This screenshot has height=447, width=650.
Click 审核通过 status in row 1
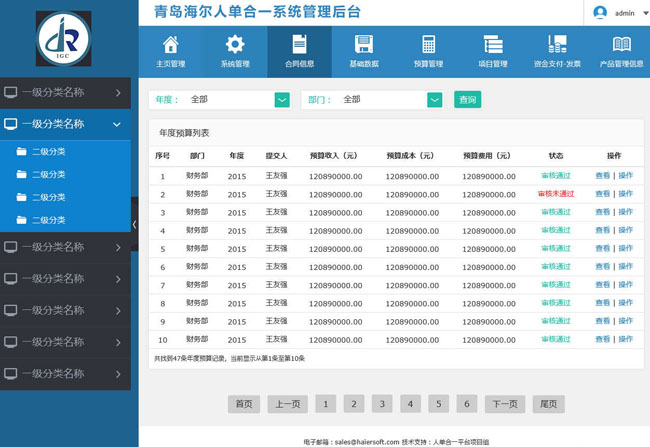[556, 176]
